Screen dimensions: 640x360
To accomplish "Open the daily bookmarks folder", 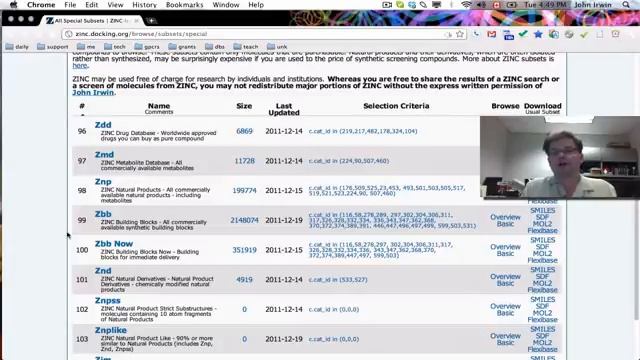I will 17,47.
